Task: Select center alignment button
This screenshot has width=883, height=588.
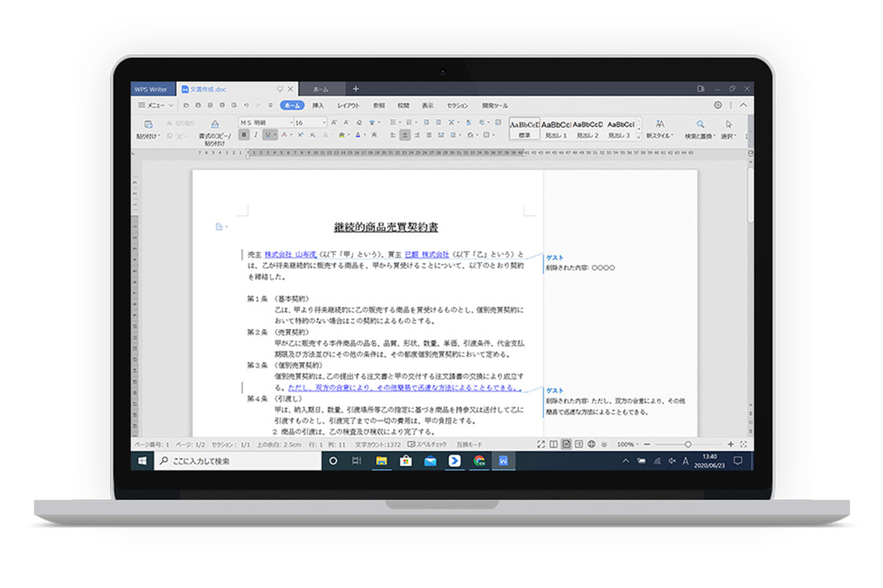Action: coord(405,135)
